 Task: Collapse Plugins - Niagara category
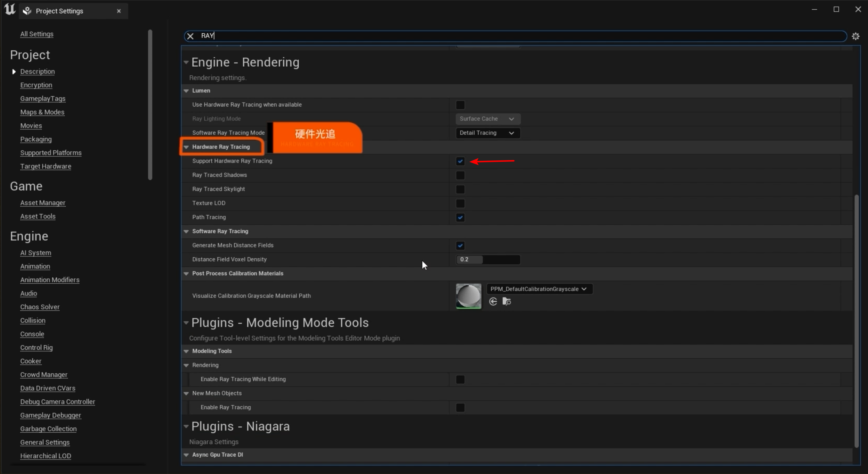186,426
